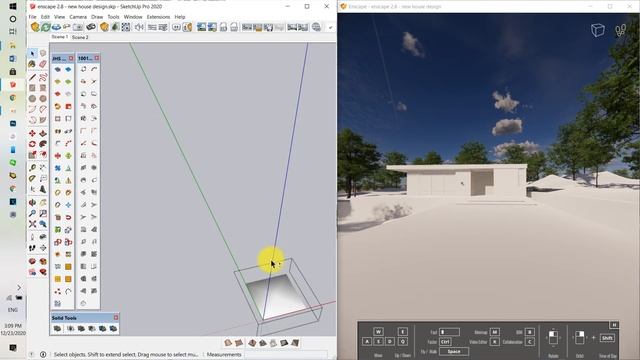The image size is (640, 360).
Task: Open the Help menu
Action: tap(180, 17)
